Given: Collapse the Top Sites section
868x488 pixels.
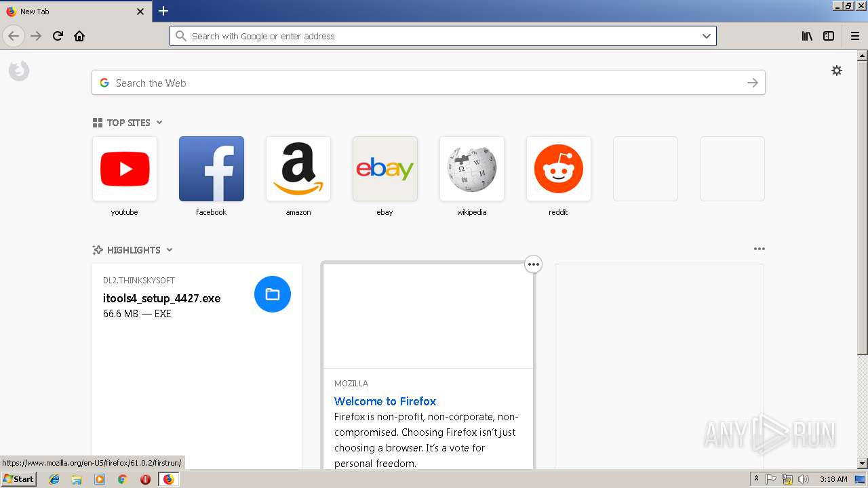Looking at the screenshot, I should (159, 123).
